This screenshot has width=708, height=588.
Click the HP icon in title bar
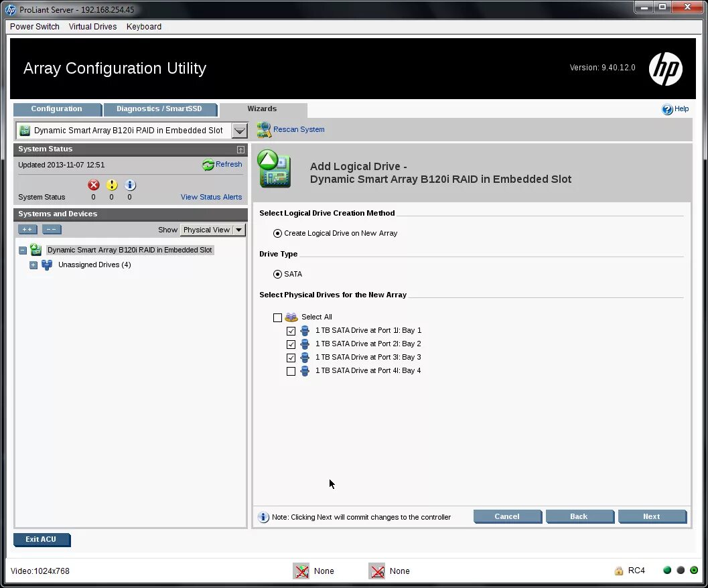(x=10, y=9)
